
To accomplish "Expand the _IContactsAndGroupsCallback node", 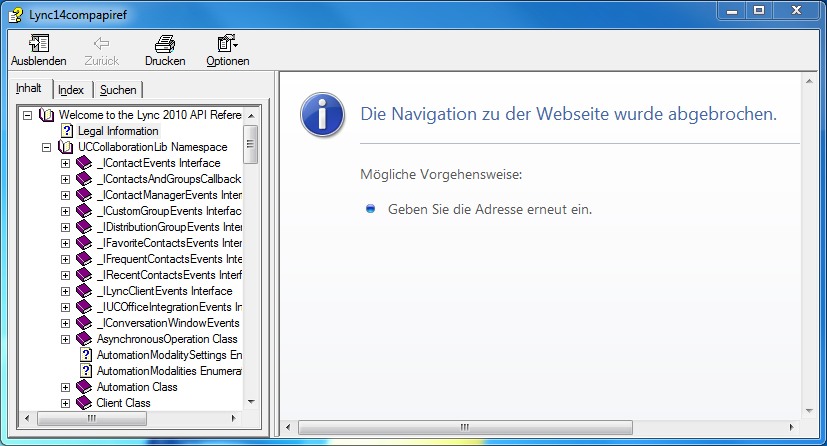I will click(x=65, y=179).
